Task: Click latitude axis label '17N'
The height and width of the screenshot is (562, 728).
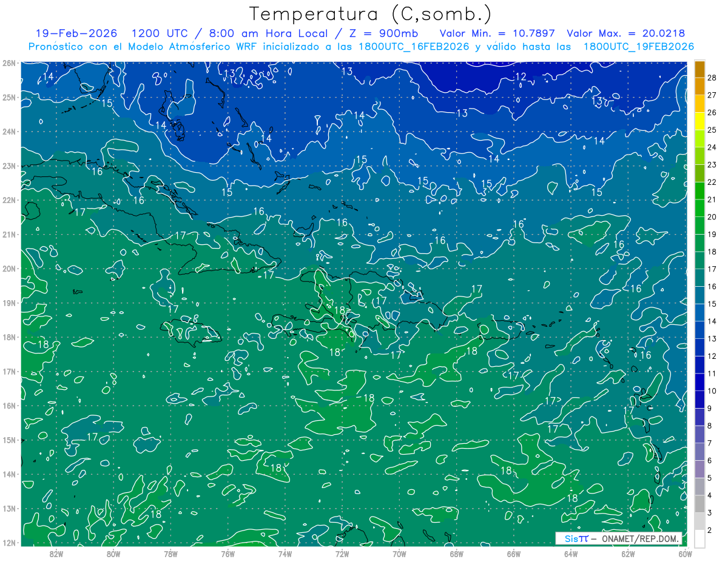Action: tap(9, 372)
